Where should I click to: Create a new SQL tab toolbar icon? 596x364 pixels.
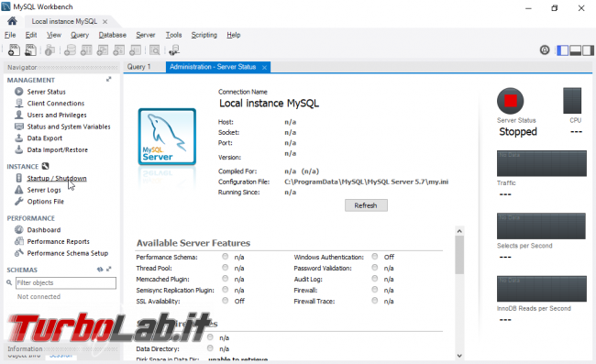tap(14, 50)
